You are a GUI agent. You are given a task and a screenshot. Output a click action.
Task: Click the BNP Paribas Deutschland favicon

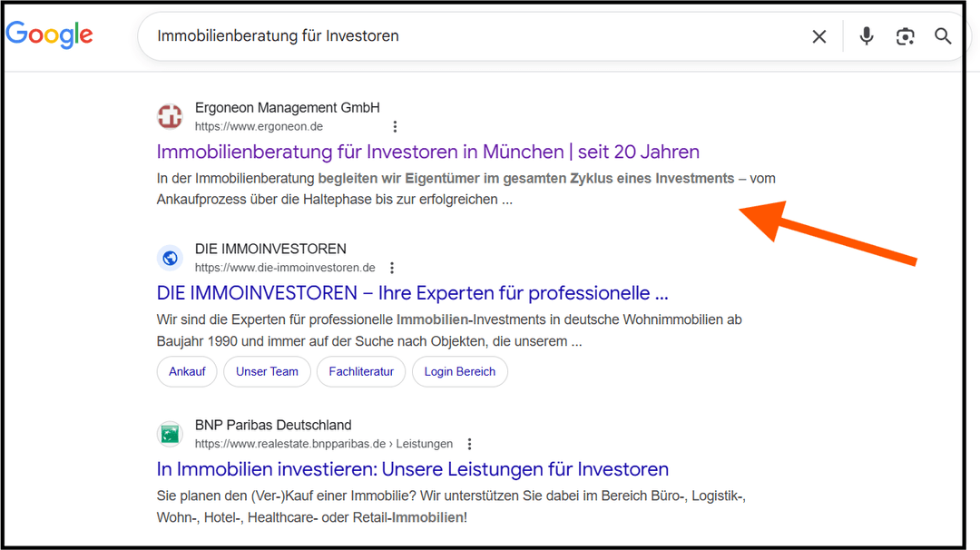point(170,434)
